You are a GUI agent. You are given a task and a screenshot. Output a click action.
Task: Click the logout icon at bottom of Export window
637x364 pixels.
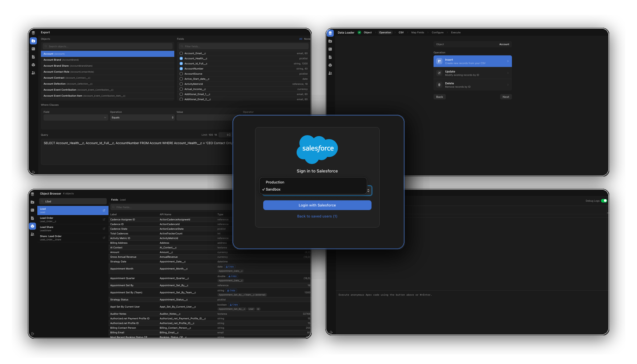click(x=33, y=172)
